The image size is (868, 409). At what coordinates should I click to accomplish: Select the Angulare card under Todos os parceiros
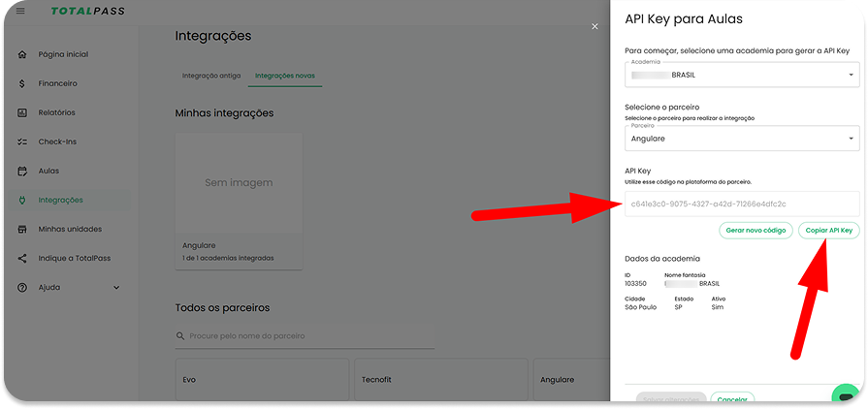click(572, 380)
